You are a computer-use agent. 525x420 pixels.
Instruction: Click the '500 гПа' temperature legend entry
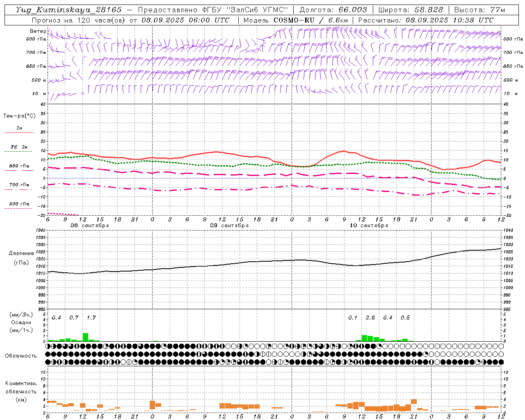pyautogui.click(x=19, y=204)
